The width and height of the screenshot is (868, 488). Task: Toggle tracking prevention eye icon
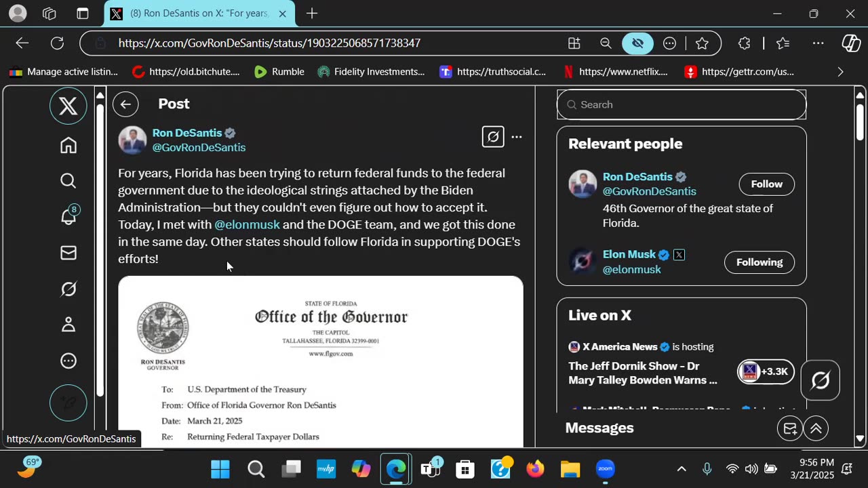(x=637, y=43)
